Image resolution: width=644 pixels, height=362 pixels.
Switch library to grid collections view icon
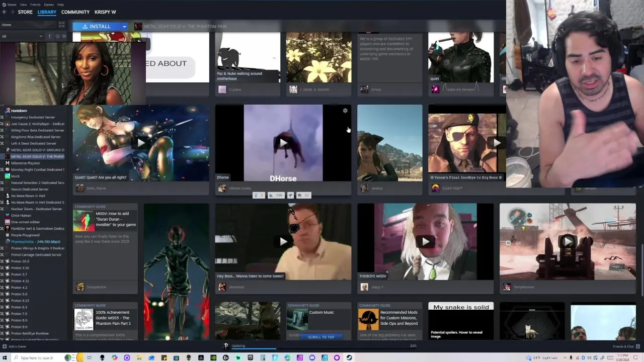[x=61, y=25]
